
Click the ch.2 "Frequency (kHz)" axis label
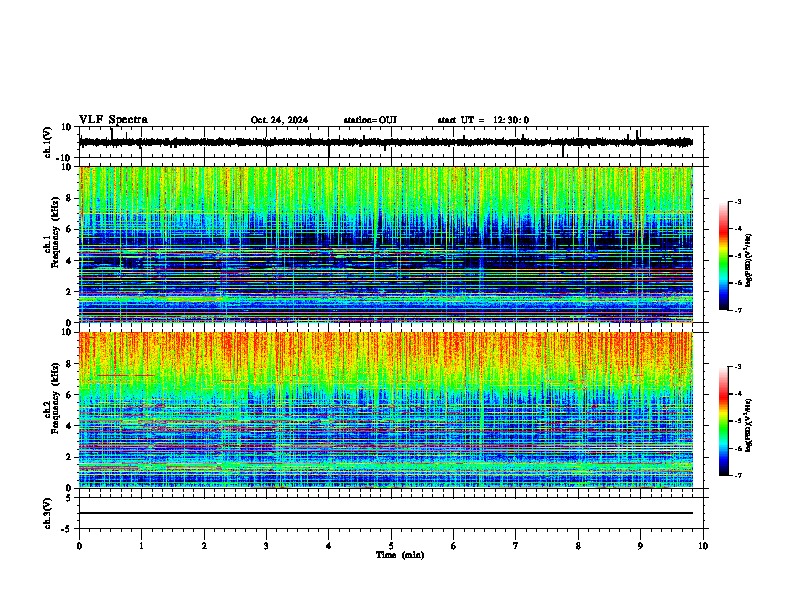click(55, 397)
